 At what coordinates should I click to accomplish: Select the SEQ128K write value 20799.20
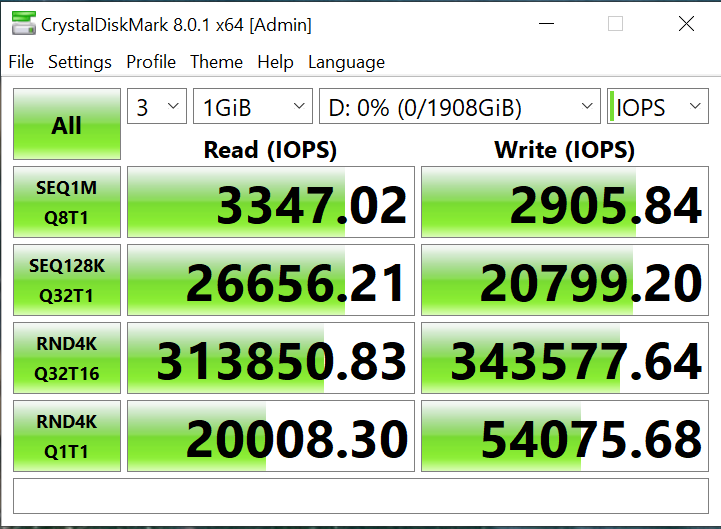coord(565,280)
